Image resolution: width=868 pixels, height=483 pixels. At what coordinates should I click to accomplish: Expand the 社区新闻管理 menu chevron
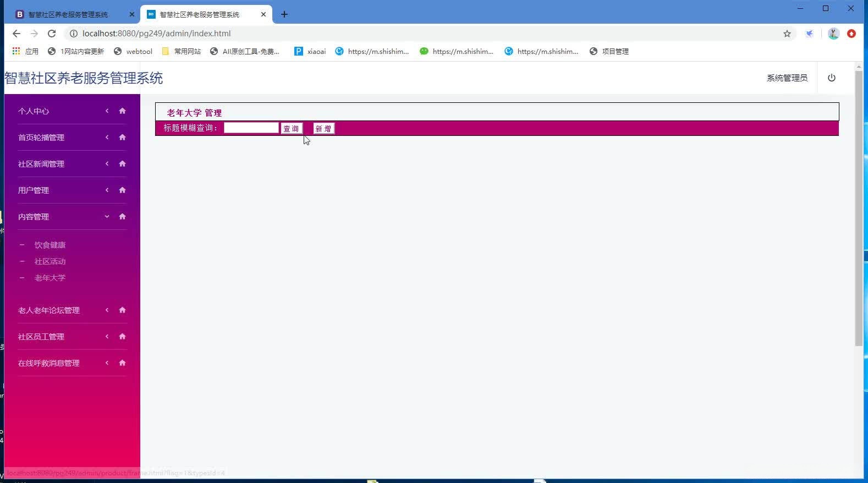[107, 164]
